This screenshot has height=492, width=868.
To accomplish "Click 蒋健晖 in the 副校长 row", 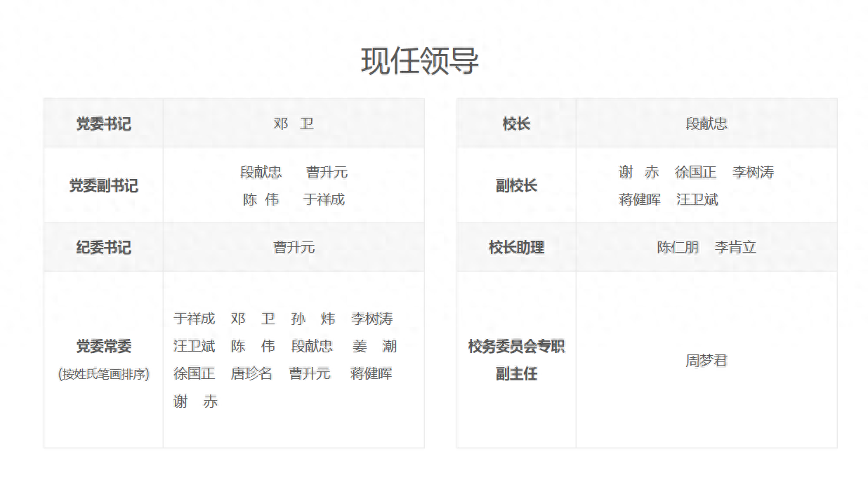I will (x=640, y=199).
